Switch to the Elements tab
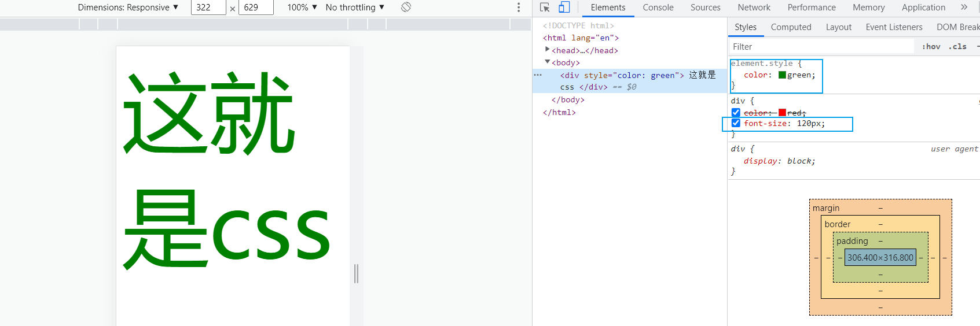 click(x=608, y=8)
